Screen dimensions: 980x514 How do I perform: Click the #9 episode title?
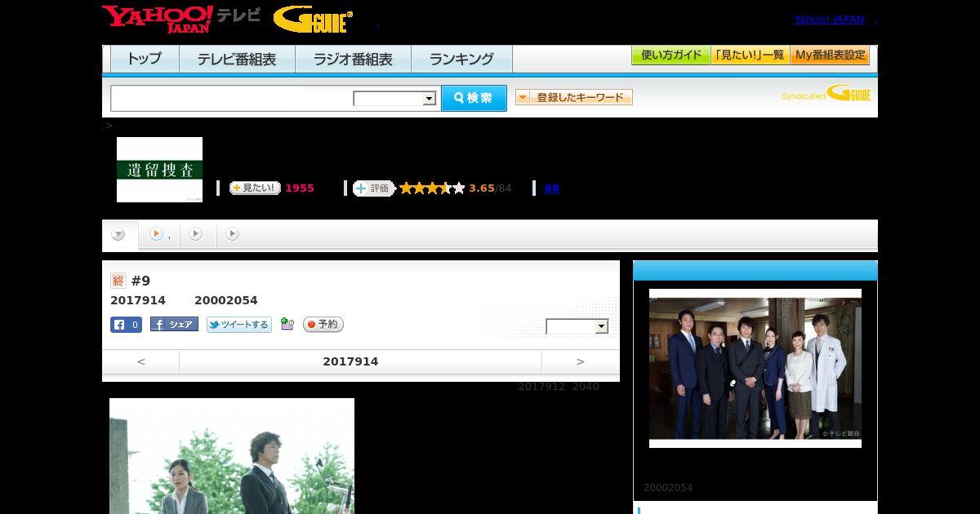pyautogui.click(x=141, y=281)
